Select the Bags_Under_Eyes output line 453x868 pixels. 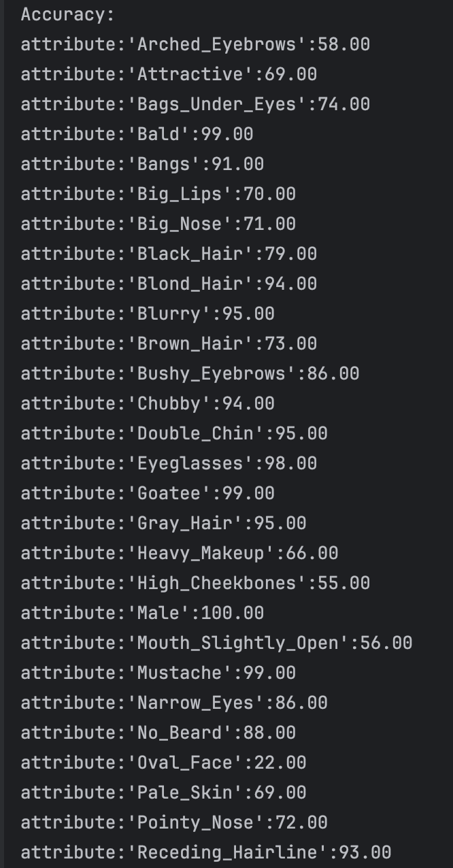pyautogui.click(x=195, y=104)
